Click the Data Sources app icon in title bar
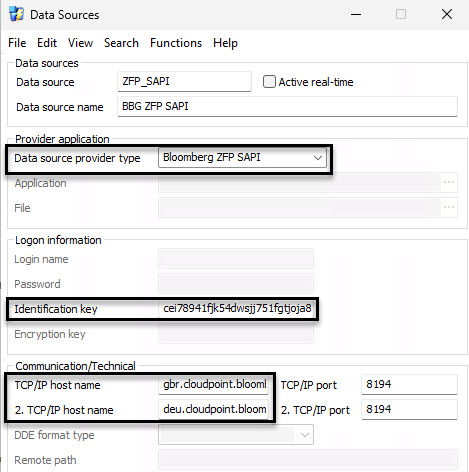The image size is (469, 472). [x=16, y=14]
